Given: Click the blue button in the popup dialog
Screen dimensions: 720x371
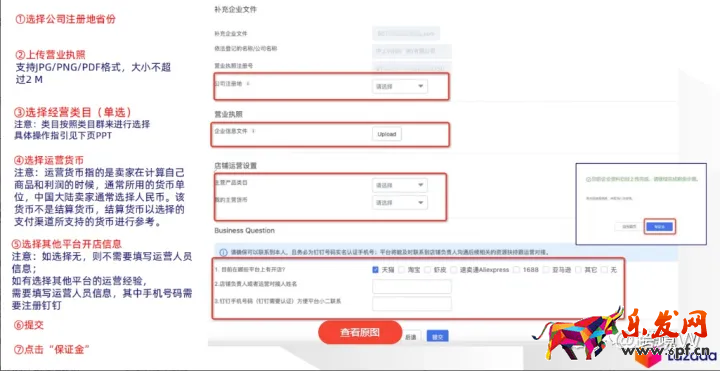Looking at the screenshot, I should [x=659, y=226].
